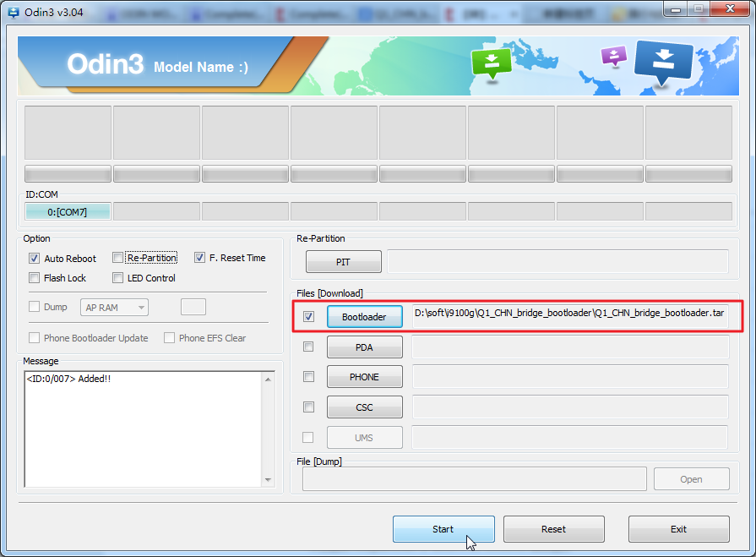This screenshot has width=756, height=557.
Task: Click the PDA file button
Action: pos(365,347)
